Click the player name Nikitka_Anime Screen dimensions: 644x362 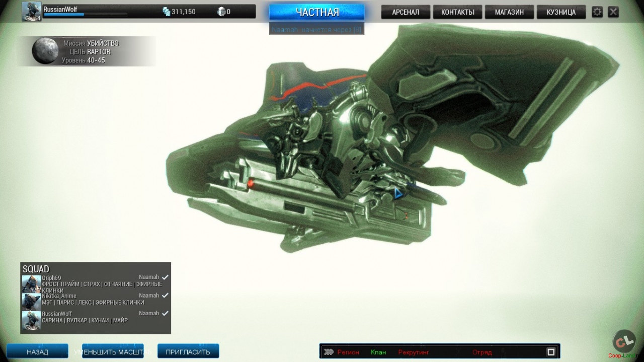[59, 296]
